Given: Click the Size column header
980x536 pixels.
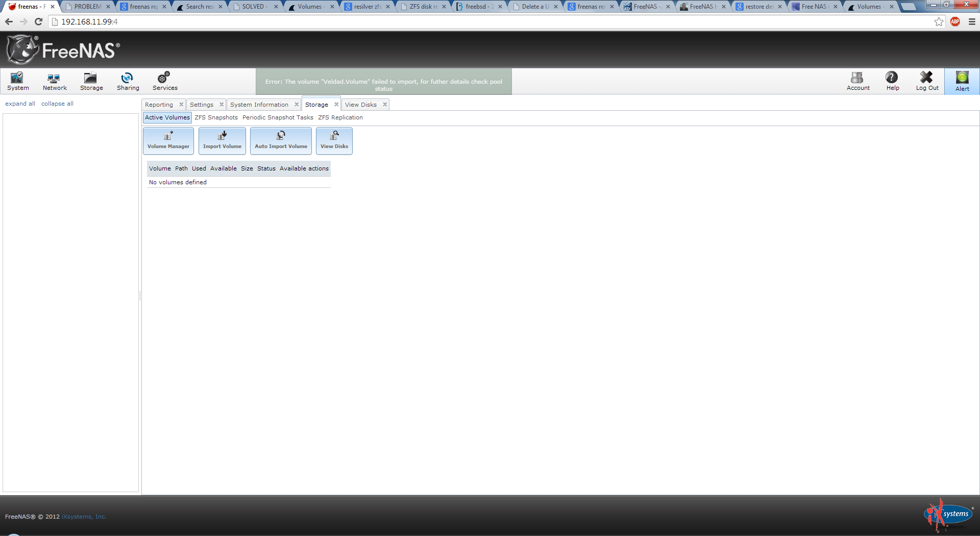Looking at the screenshot, I should (x=247, y=168).
